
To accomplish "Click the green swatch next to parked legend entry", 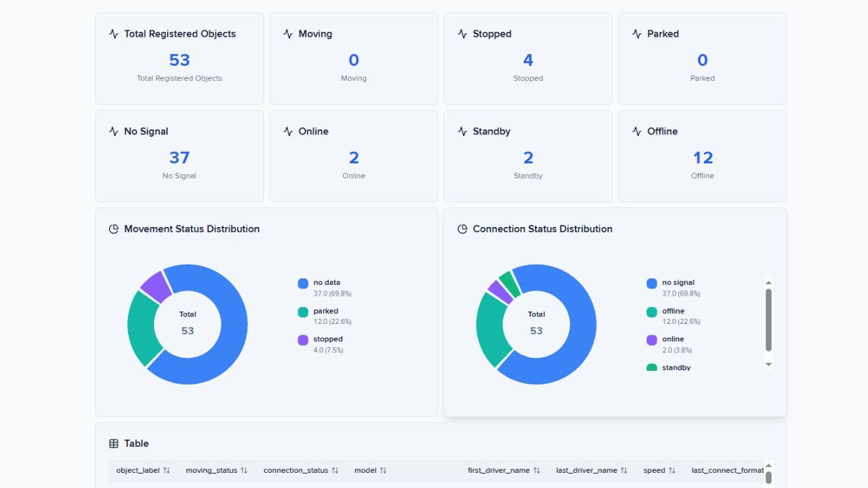I will coord(302,311).
